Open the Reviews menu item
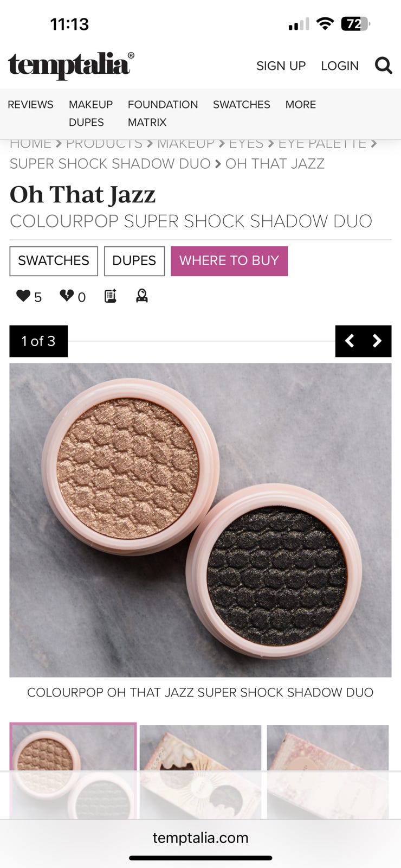 [30, 104]
